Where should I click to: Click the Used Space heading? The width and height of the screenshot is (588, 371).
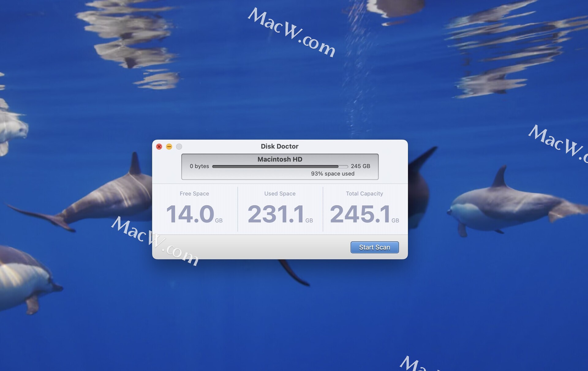280,193
